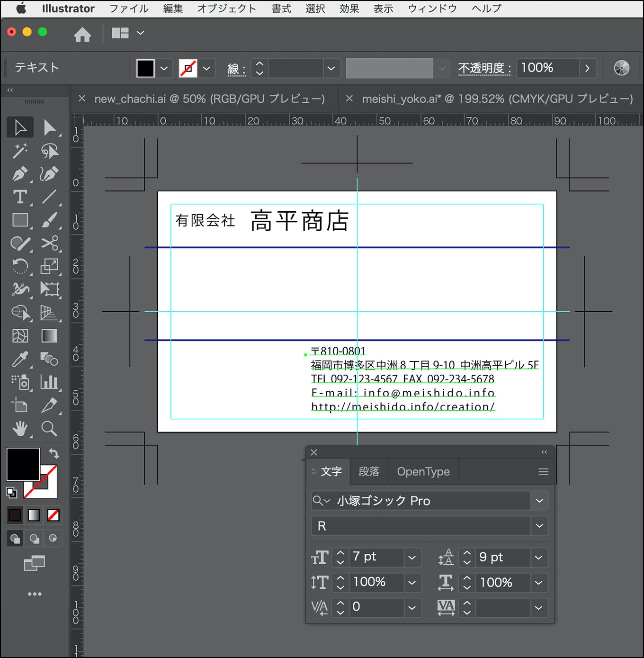Swap fill and stroke colors
This screenshot has width=644, height=658.
pyautogui.click(x=54, y=453)
